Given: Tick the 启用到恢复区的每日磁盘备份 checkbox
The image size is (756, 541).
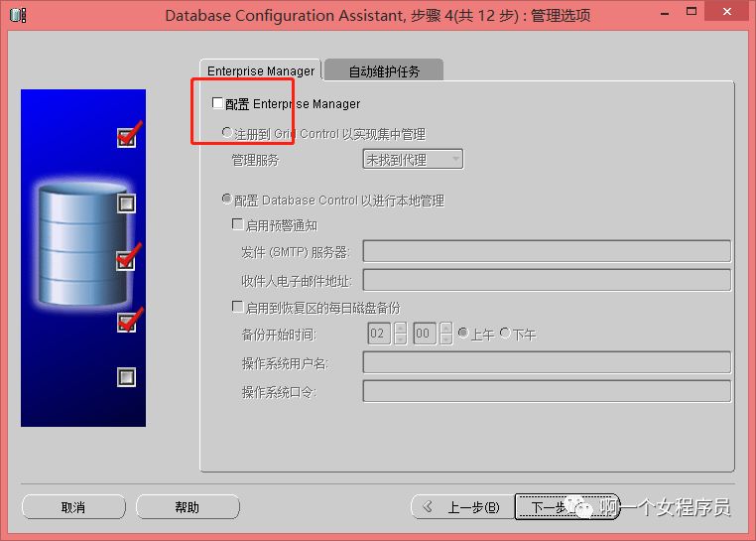Looking at the screenshot, I should 237,307.
